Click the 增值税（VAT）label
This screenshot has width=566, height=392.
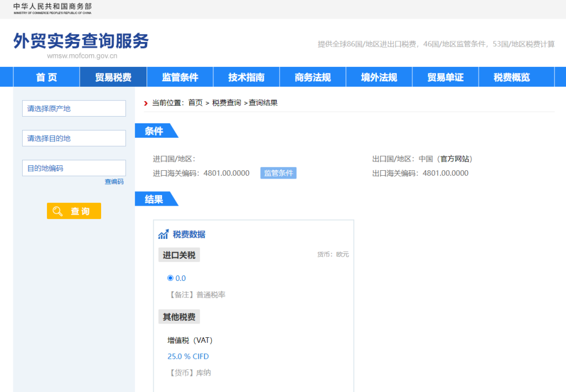pos(190,341)
